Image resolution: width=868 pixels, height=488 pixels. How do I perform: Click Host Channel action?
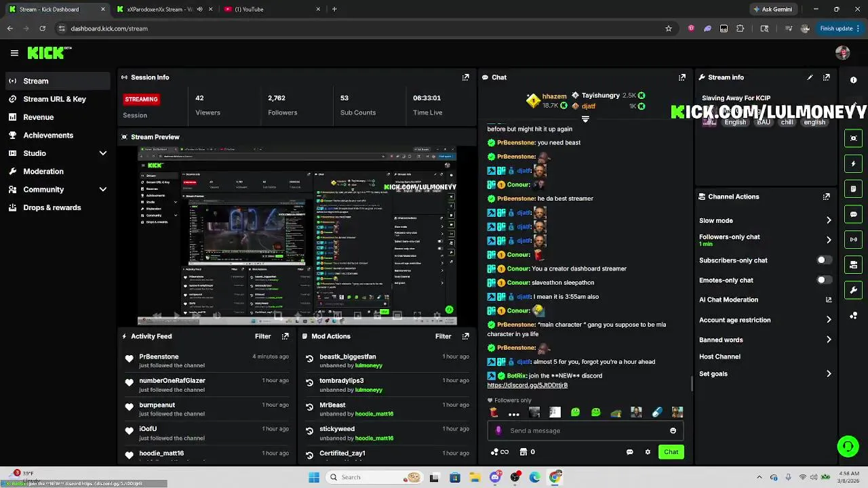719,357
